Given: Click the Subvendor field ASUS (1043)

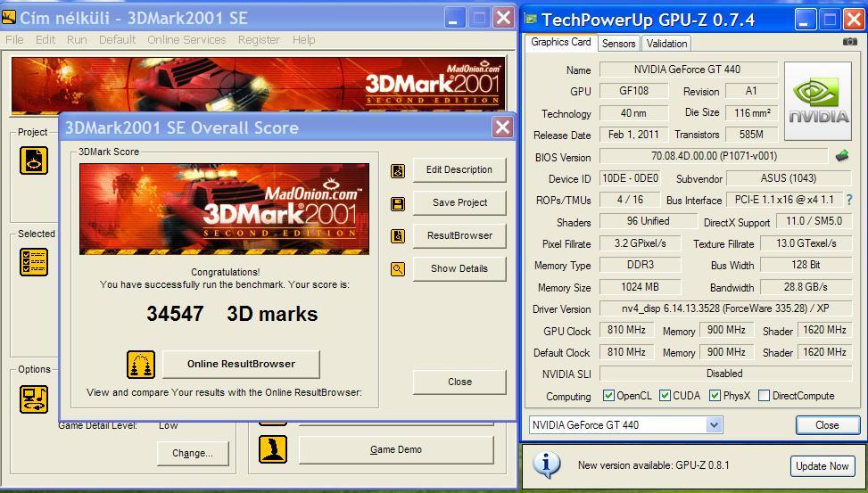Looking at the screenshot, I should [789, 178].
